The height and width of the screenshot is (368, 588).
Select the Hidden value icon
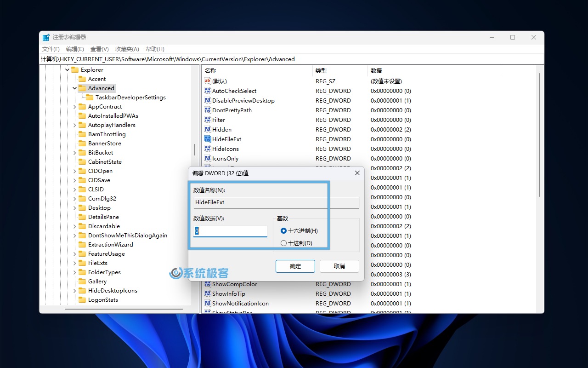click(x=207, y=129)
